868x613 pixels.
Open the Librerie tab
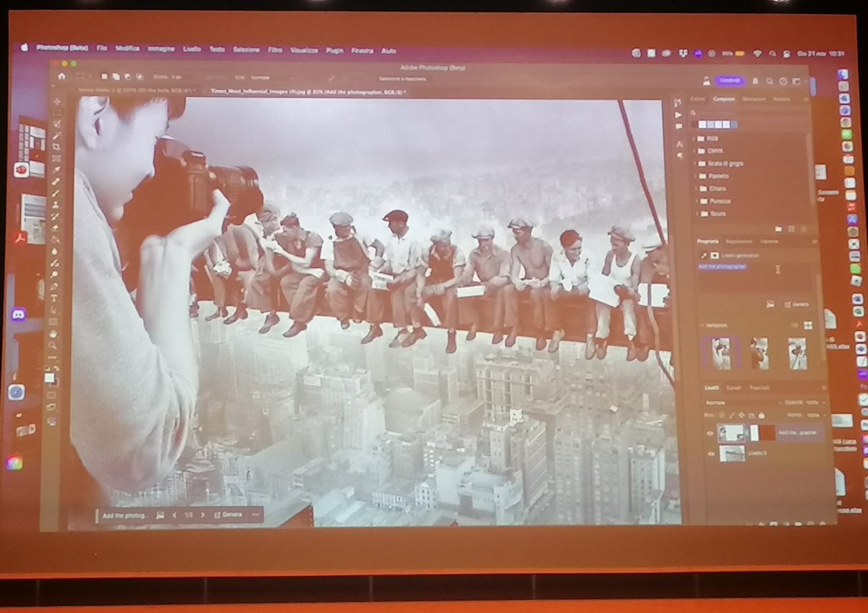[769, 241]
